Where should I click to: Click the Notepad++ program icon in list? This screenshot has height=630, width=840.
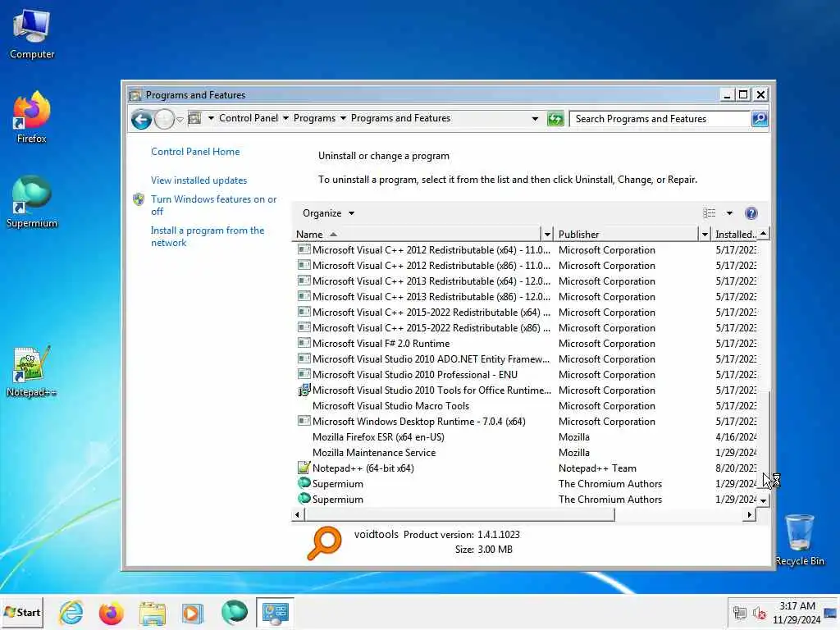pyautogui.click(x=304, y=468)
